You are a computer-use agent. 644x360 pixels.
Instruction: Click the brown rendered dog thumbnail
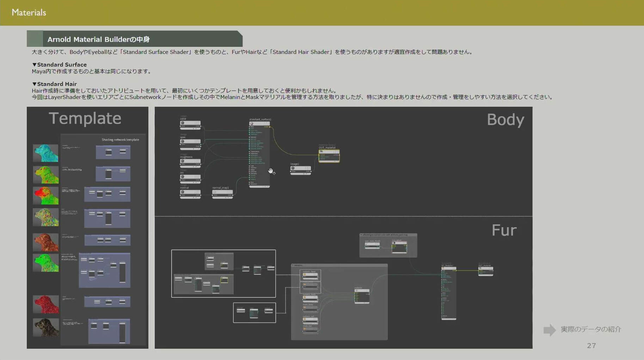(46, 242)
